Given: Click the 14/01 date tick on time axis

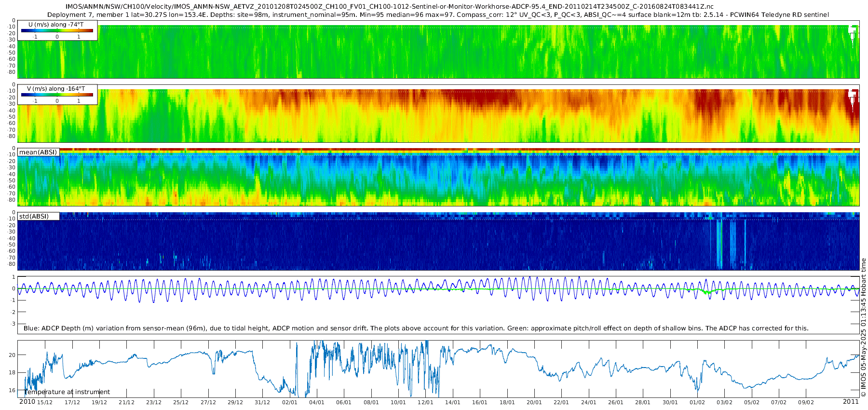Looking at the screenshot, I should [x=452, y=402].
